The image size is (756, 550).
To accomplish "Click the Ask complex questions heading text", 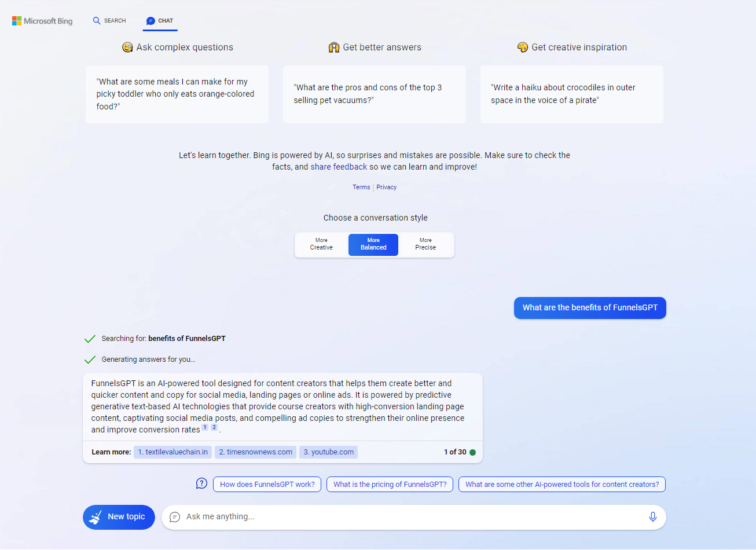I will [x=185, y=47].
